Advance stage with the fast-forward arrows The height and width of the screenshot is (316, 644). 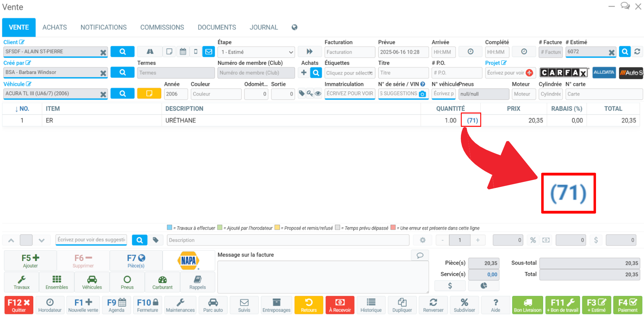(309, 52)
